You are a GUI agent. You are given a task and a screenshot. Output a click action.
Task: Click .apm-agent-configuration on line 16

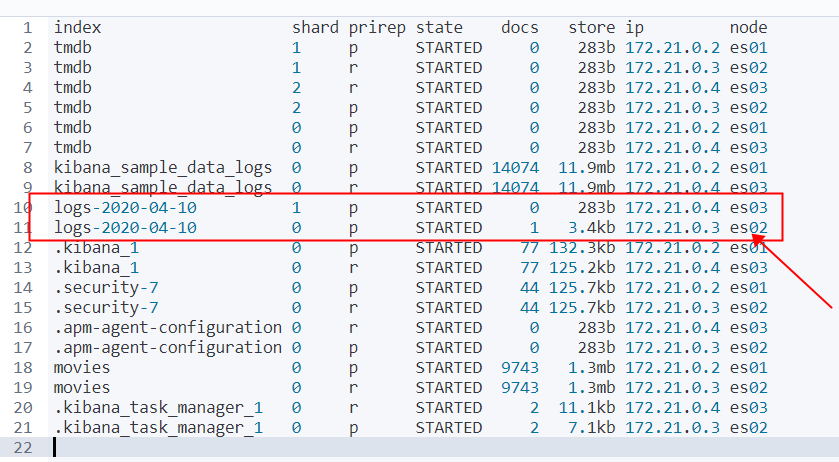click(167, 328)
